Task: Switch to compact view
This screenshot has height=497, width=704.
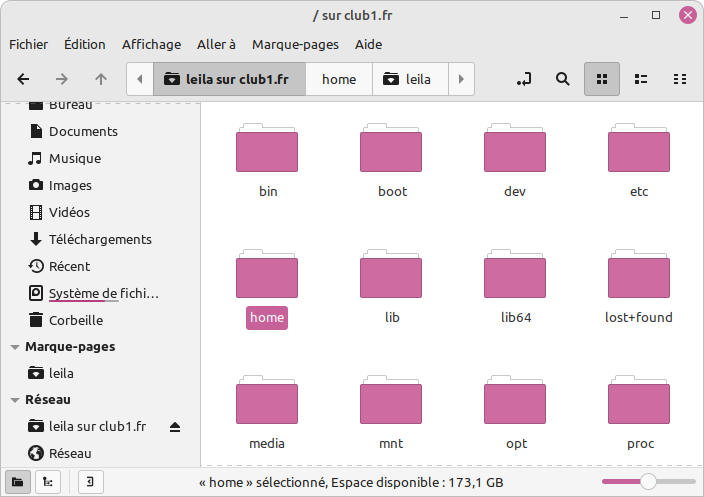Action: click(680, 79)
